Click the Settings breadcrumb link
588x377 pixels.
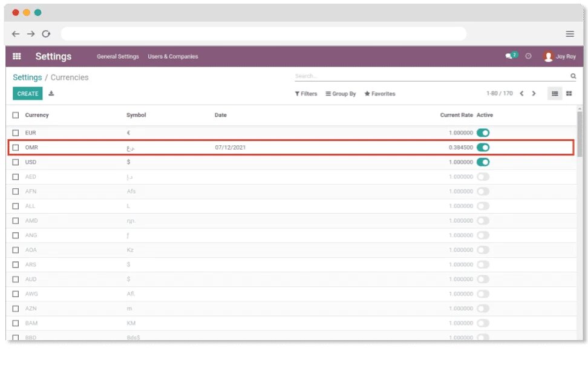point(27,77)
